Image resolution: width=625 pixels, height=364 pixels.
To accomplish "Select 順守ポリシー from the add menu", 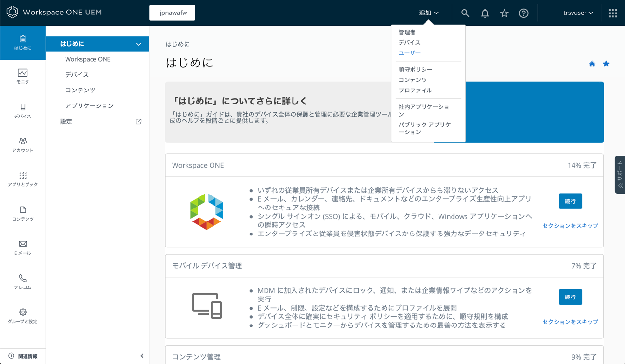I will pos(415,69).
